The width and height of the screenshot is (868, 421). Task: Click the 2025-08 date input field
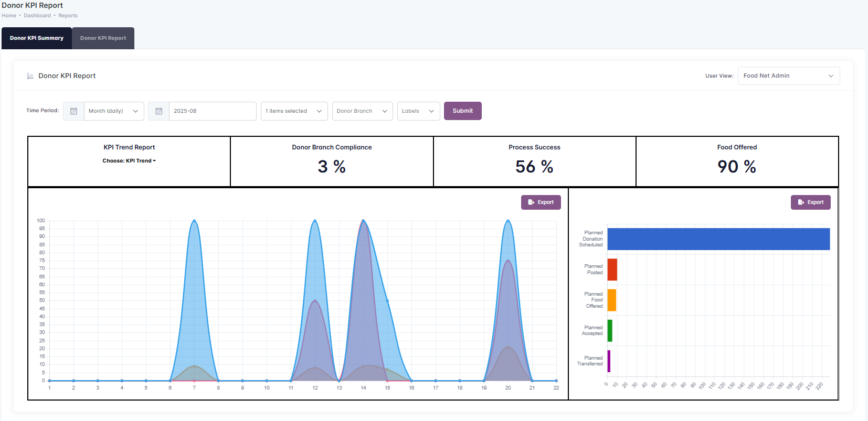pos(212,111)
